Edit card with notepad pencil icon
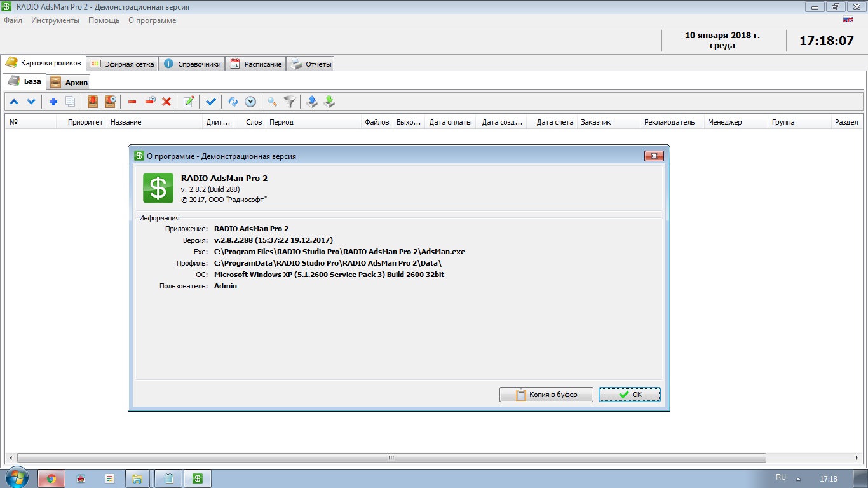This screenshot has height=488, width=868. click(x=189, y=102)
